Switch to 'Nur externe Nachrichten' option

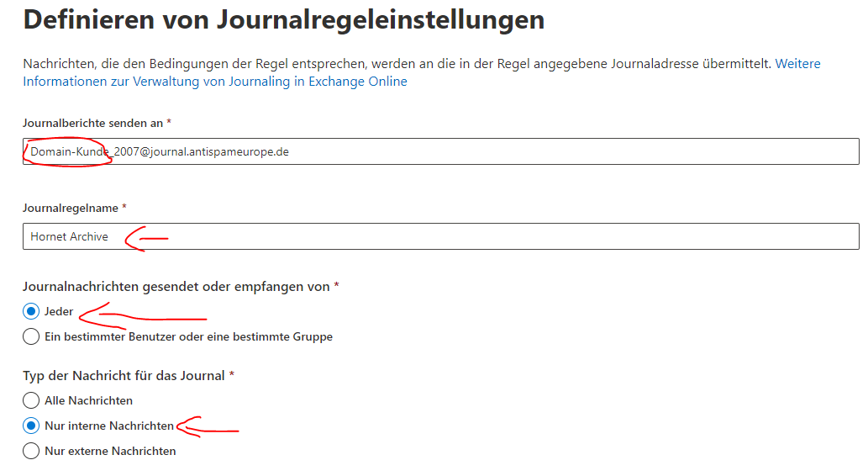[31, 451]
